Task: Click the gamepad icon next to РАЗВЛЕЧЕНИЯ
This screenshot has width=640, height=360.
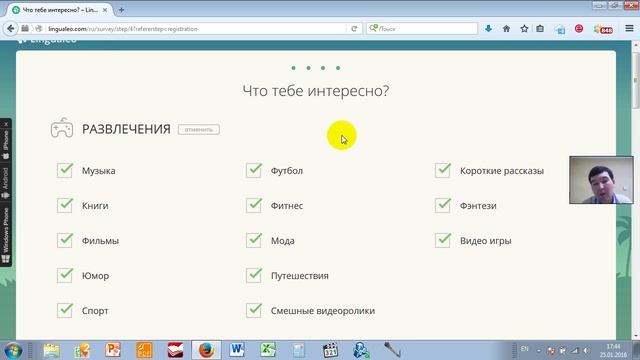Action: [62, 128]
